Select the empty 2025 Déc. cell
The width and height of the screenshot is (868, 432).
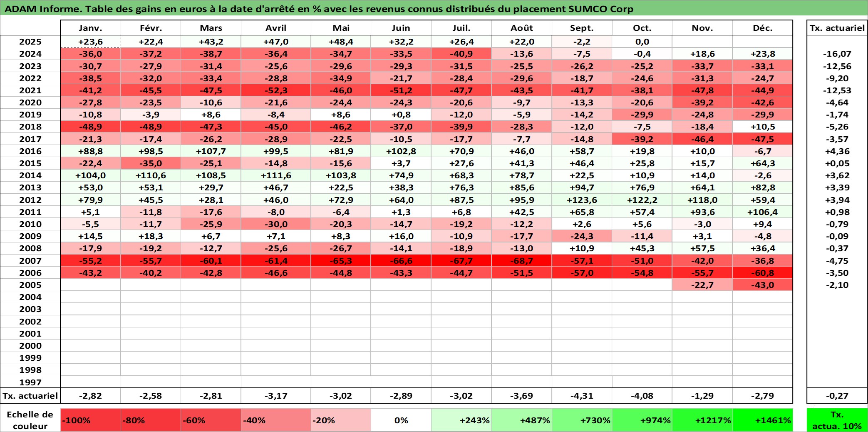(x=763, y=42)
